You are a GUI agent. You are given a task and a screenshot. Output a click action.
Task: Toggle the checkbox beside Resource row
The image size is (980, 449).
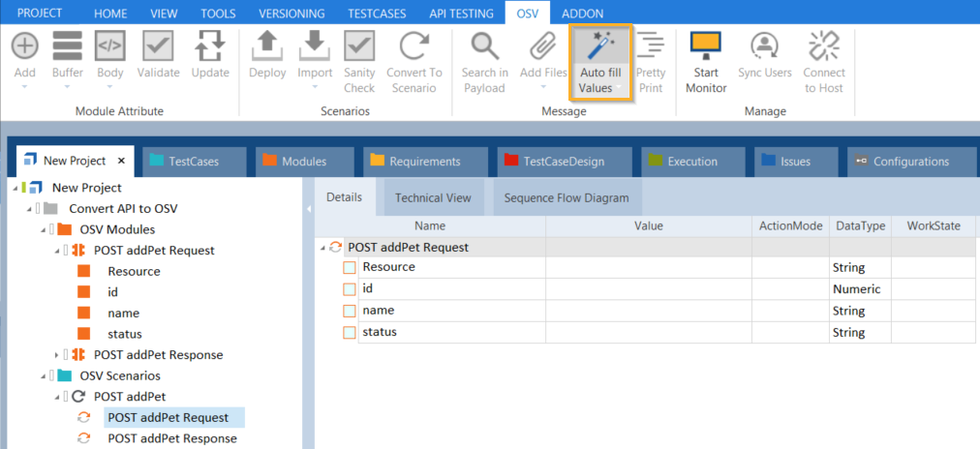click(x=350, y=267)
